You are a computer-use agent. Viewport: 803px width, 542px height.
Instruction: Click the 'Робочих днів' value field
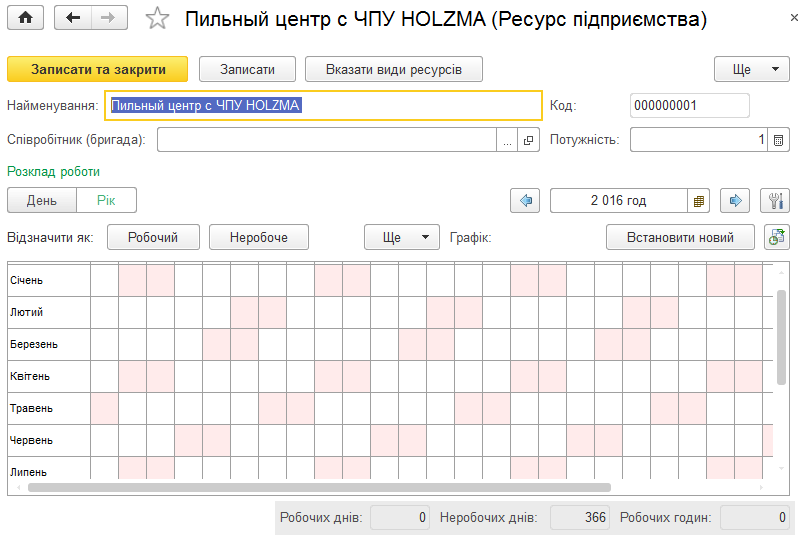pyautogui.click(x=400, y=517)
